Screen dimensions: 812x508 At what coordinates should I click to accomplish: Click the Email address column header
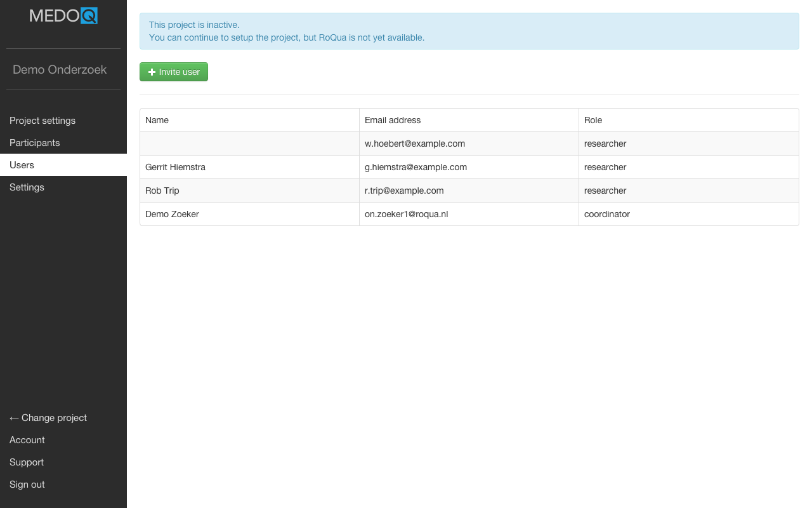coord(393,120)
